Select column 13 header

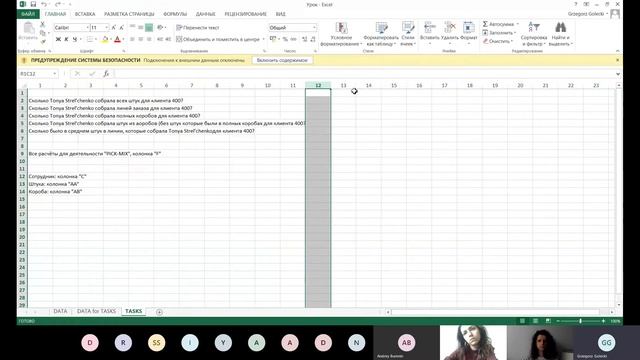[x=343, y=85]
